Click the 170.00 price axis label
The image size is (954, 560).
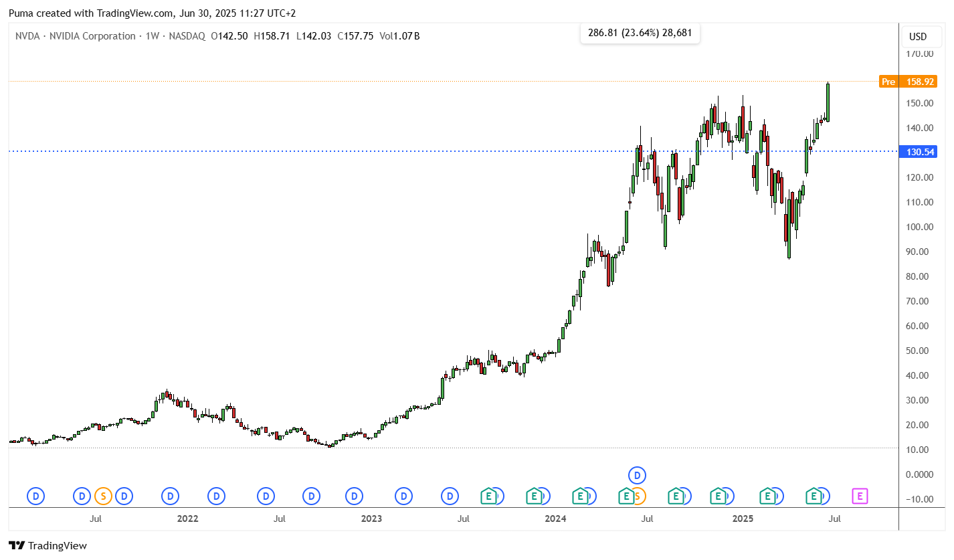coord(919,54)
